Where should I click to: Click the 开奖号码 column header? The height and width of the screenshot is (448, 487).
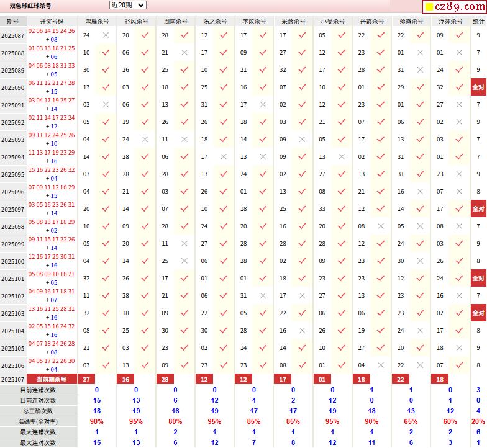tap(52, 21)
